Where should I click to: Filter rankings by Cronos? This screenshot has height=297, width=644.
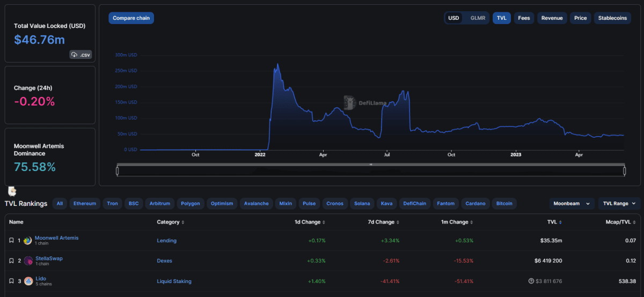click(335, 204)
